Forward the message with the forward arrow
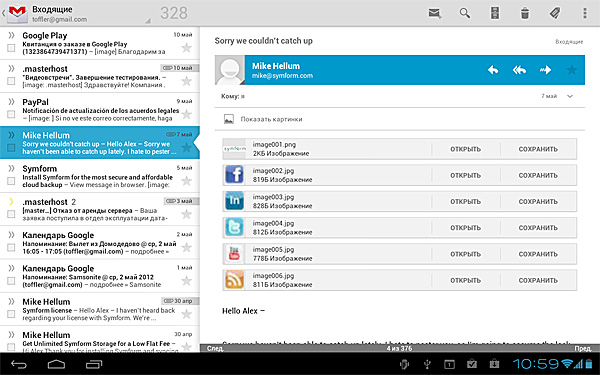Screen dimensions: 600x375 545,70
